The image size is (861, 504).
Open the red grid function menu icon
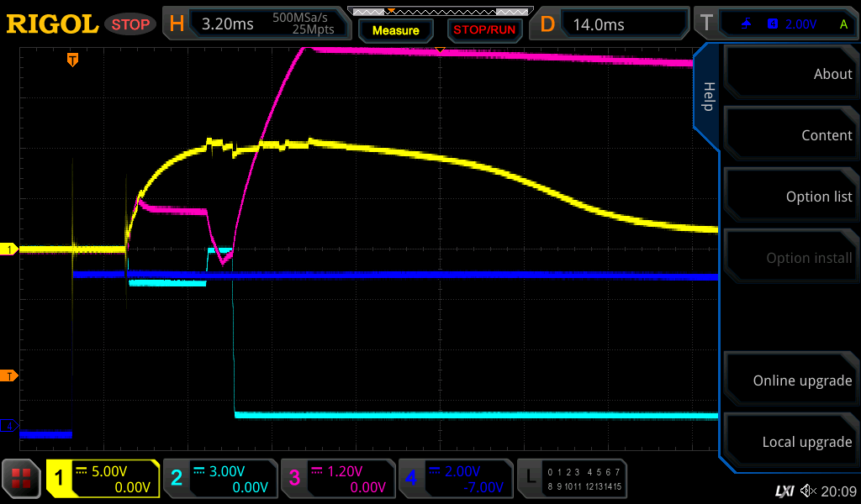pos(22,479)
